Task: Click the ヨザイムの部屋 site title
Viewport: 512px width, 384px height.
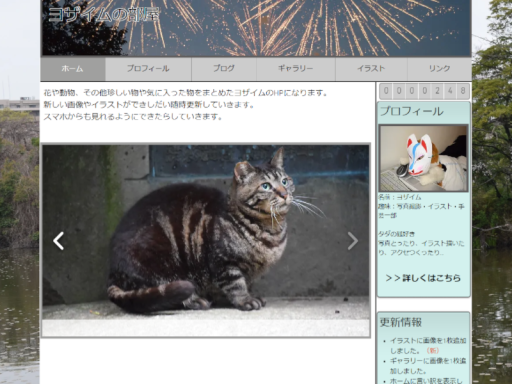Action: click(104, 15)
